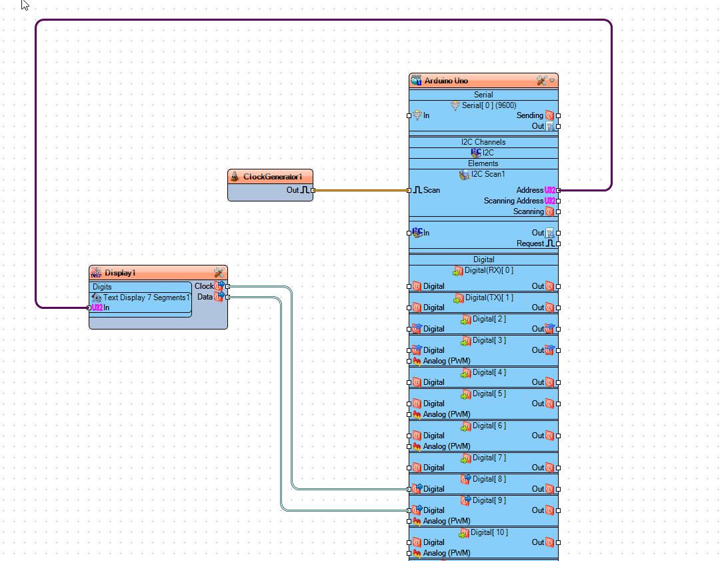Select the ClockGenerator1 Out pin

coord(313,190)
